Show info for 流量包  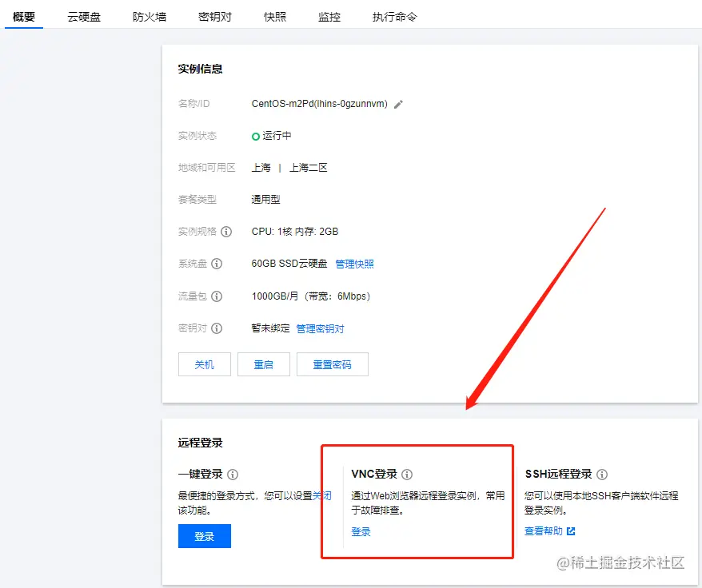pos(217,296)
